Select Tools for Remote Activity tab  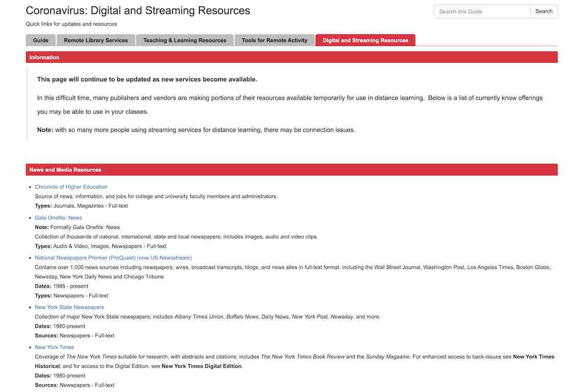coord(274,40)
